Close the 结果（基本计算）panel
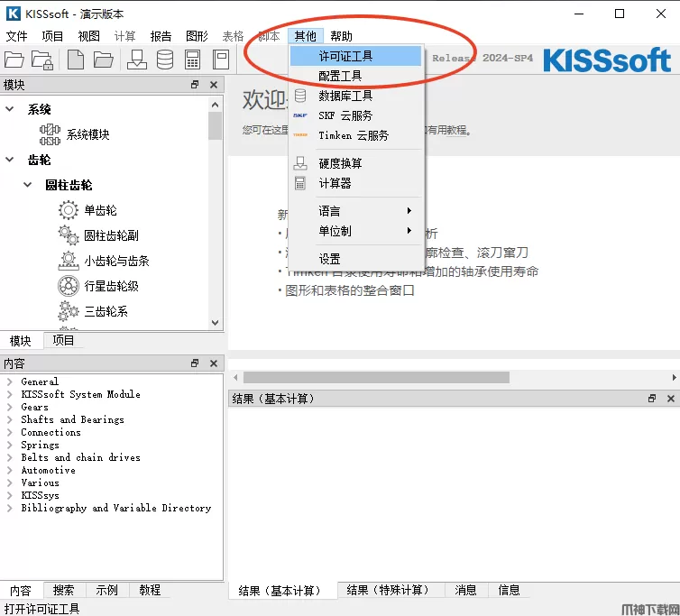This screenshot has height=616, width=680. (x=671, y=399)
